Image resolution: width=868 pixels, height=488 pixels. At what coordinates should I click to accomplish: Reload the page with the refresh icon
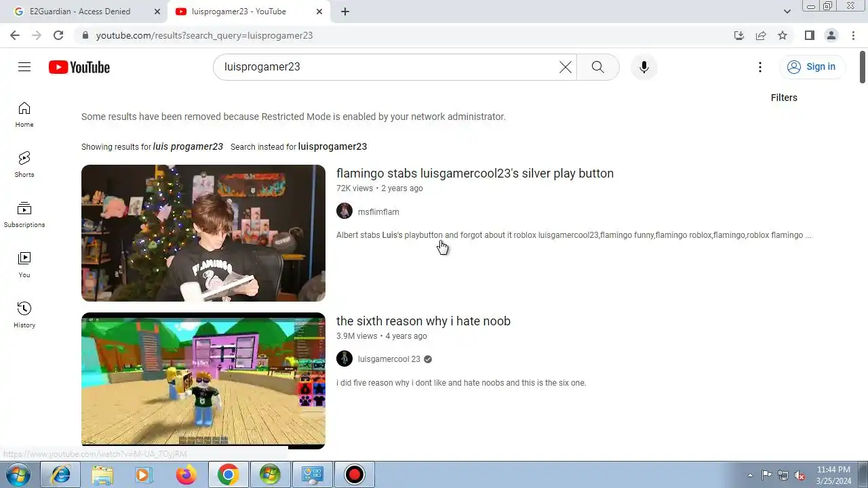(x=58, y=35)
